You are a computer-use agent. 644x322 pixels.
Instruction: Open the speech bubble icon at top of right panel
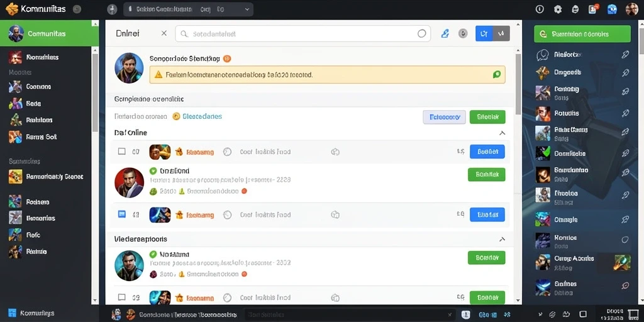[543, 55]
